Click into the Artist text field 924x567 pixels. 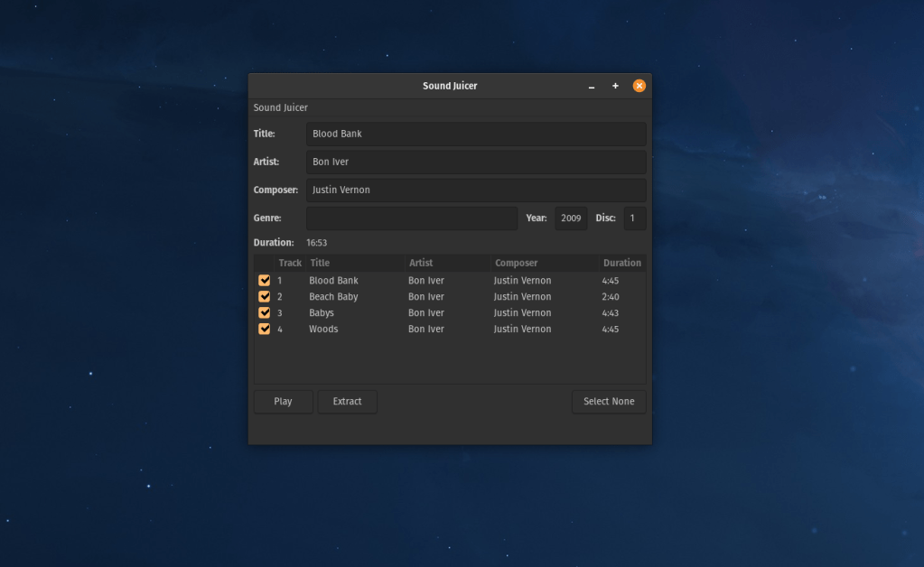[475, 163]
